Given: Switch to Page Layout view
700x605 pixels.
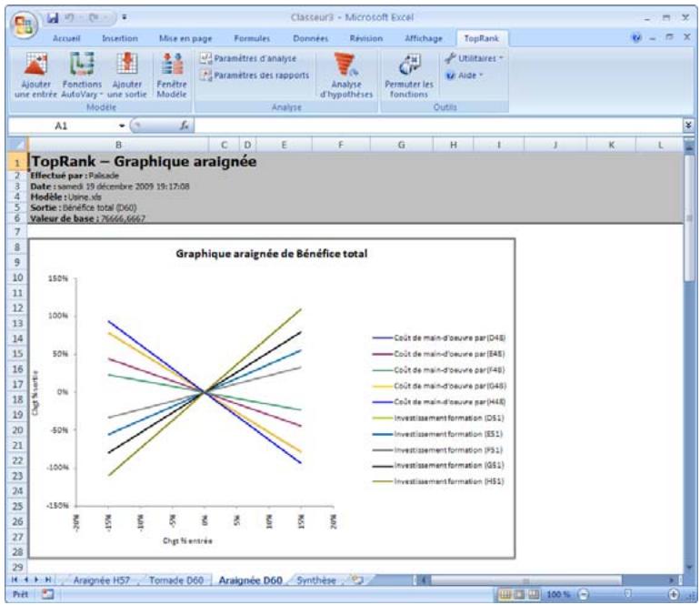Looking at the screenshot, I should tap(519, 595).
